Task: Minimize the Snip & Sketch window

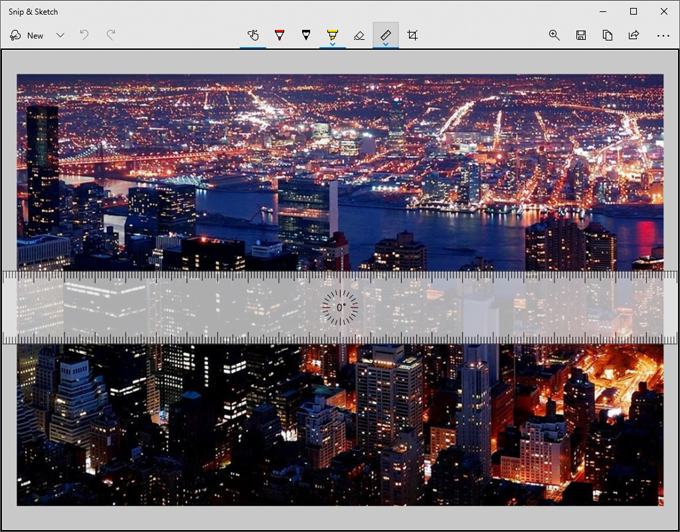Action: (x=605, y=11)
